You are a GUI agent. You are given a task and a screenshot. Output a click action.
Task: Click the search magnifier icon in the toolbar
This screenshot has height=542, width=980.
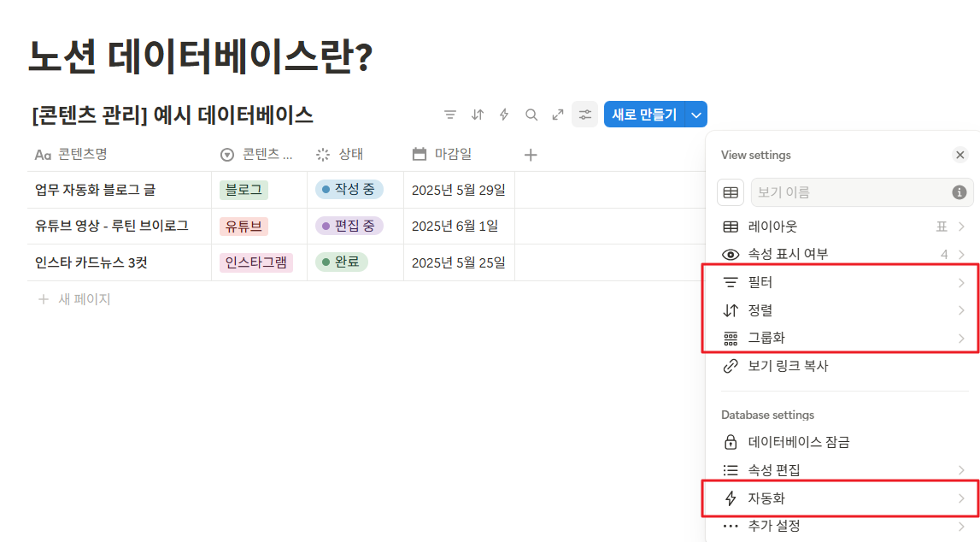click(531, 114)
